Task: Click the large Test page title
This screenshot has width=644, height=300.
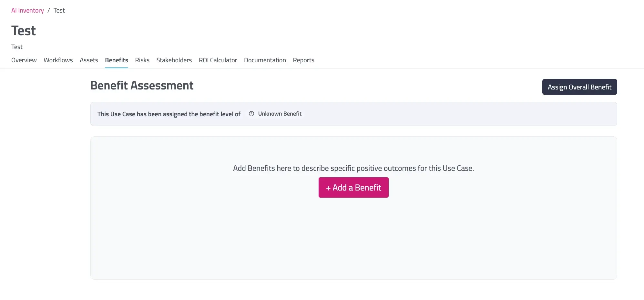Action: point(24,31)
